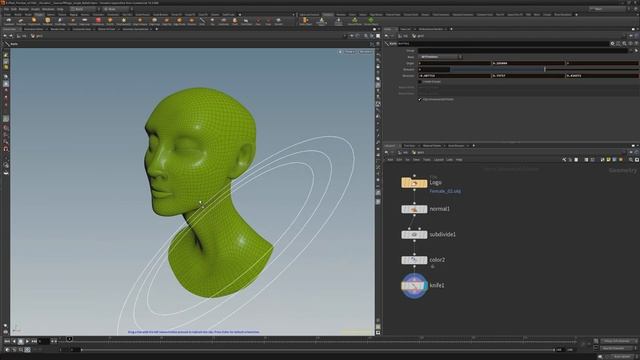The height and width of the screenshot is (360, 640).
Task: Open the Render menu
Action: (x=24, y=9)
